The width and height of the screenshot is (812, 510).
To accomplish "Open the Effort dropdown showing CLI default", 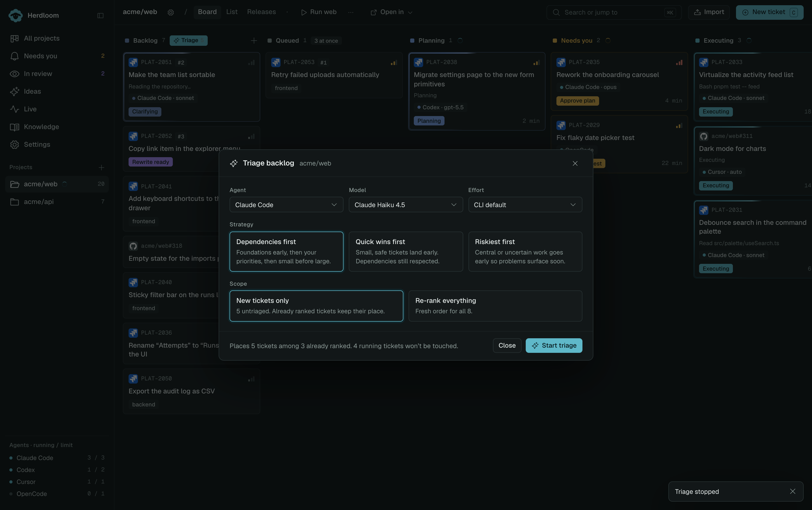I will [525, 205].
